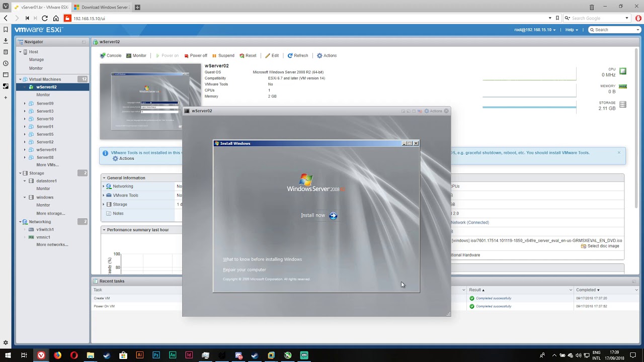Select Server10 virtual machine
This screenshot has width=644, height=362.
45,119
